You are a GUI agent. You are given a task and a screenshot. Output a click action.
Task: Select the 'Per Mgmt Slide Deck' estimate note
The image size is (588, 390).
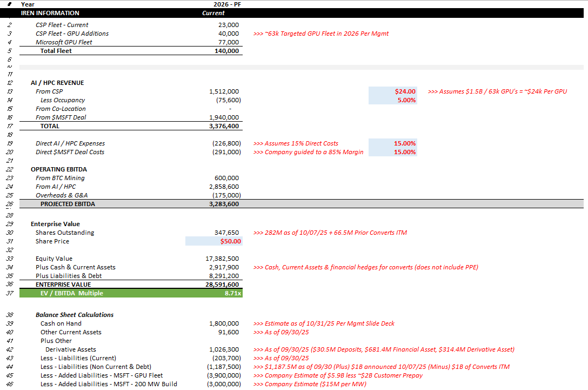324,323
